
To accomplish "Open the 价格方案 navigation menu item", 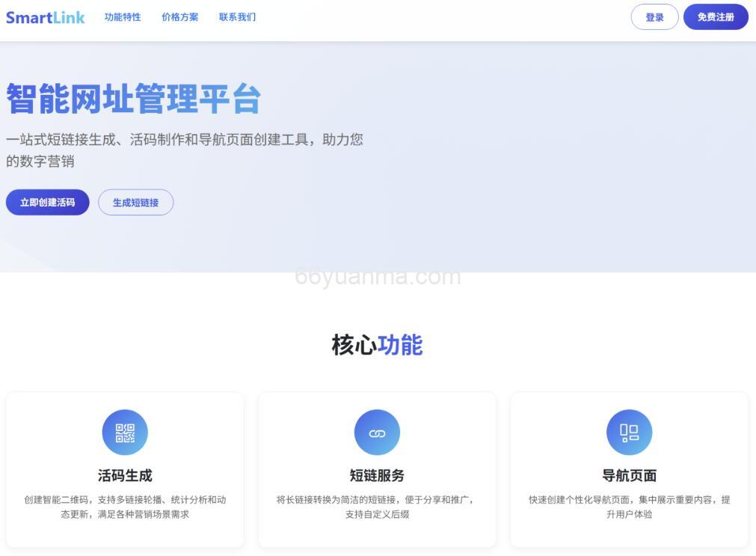I will (179, 16).
